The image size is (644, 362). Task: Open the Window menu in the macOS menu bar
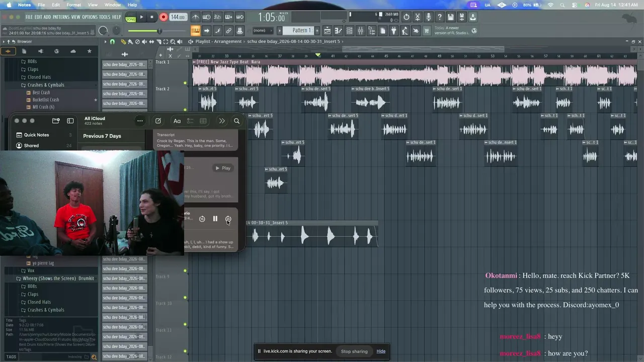click(x=113, y=5)
